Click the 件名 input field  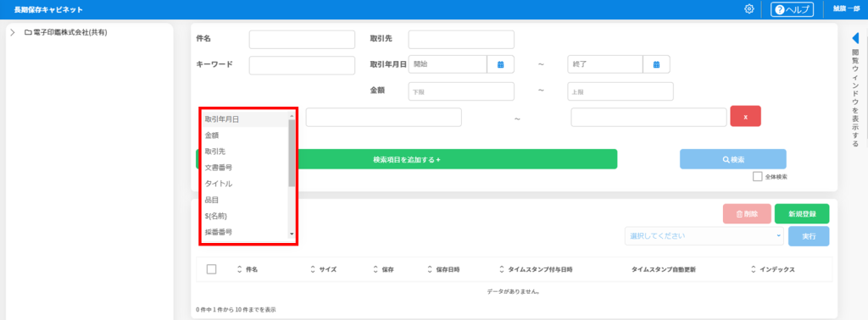click(302, 39)
